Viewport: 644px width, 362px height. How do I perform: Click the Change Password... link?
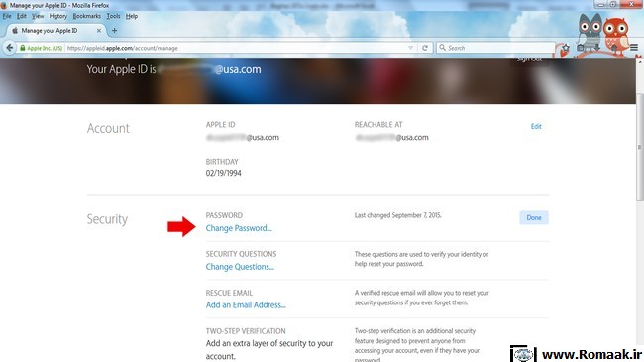coord(239,228)
